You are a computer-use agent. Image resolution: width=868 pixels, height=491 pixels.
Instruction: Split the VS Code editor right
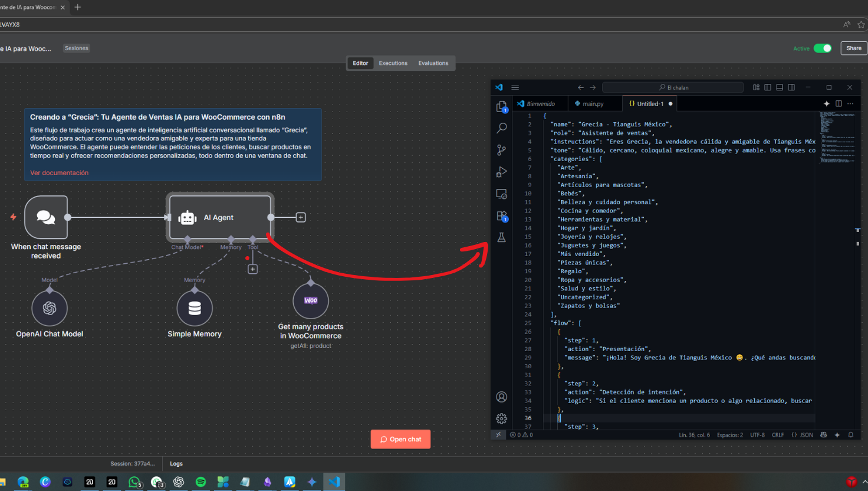click(839, 104)
